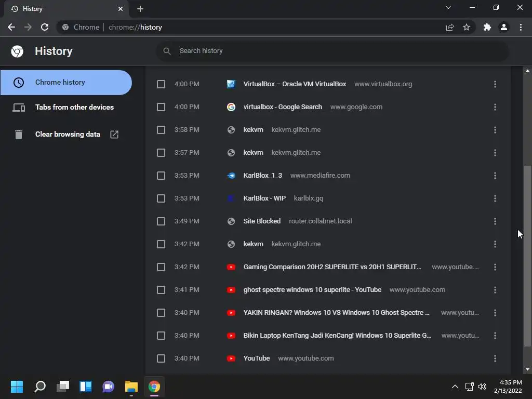Open the clock and date in taskbar
532x399 pixels.
[508, 387]
